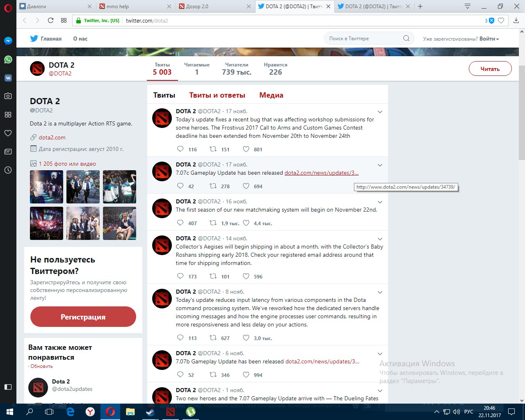Retweet the matchmaking season tweet
Image resolution: width=525 pixels, height=420 pixels.
(213, 223)
